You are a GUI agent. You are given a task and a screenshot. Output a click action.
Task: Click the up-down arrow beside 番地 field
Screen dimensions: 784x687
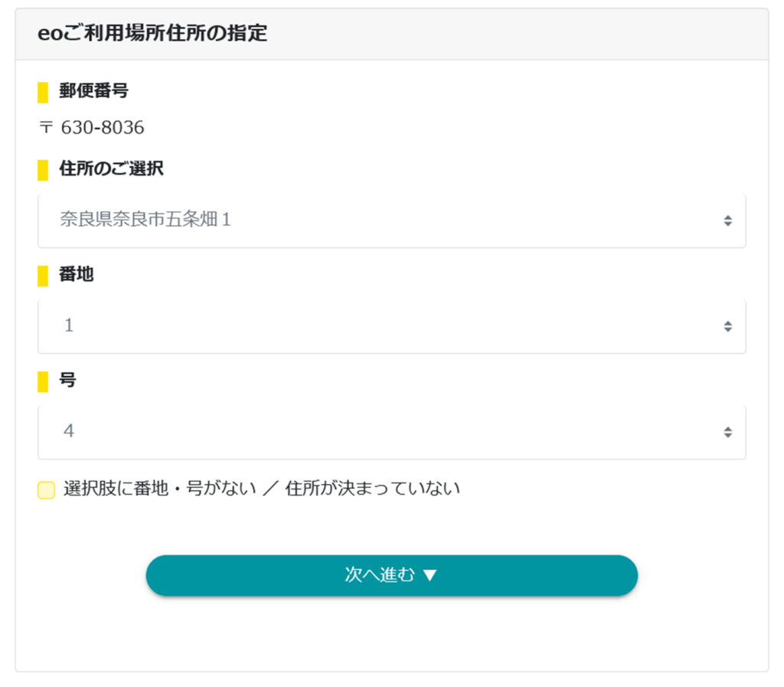pos(727,326)
